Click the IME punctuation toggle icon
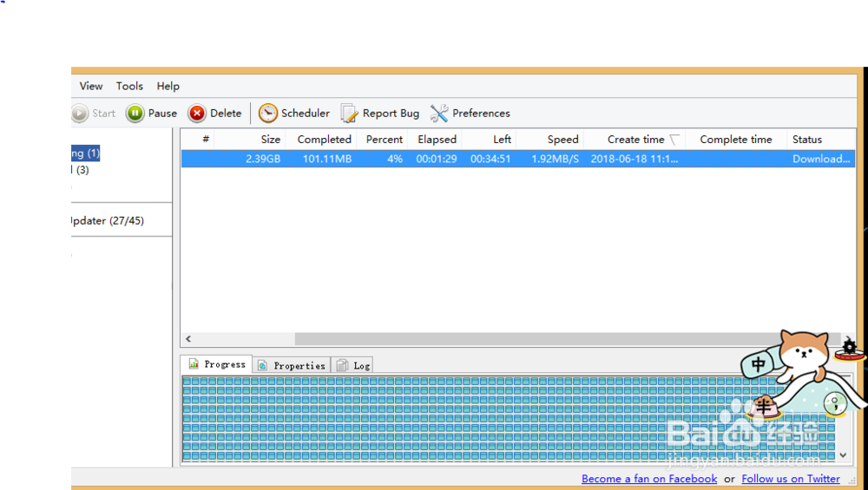 [835, 404]
